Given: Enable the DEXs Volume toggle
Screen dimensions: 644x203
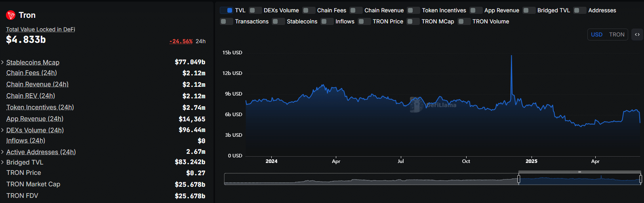Looking at the screenshot, I should [255, 10].
